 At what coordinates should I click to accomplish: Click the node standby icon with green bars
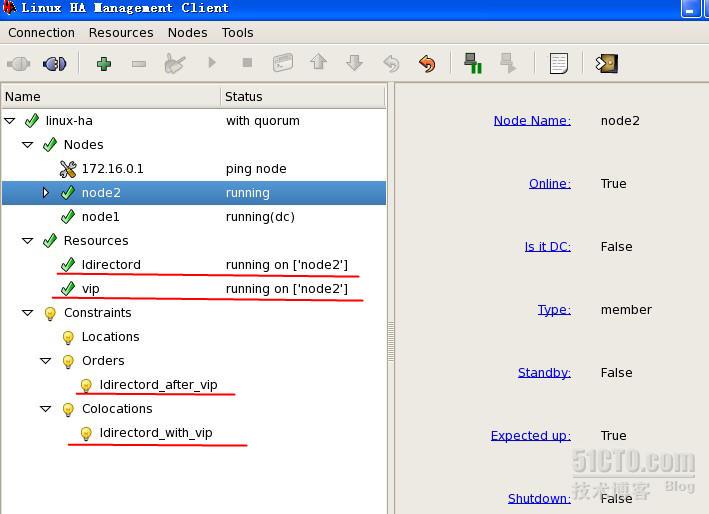tap(473, 63)
